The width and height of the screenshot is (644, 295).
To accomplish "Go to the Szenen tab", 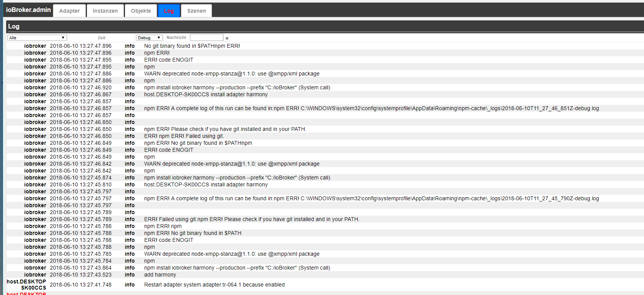I will pos(196,11).
